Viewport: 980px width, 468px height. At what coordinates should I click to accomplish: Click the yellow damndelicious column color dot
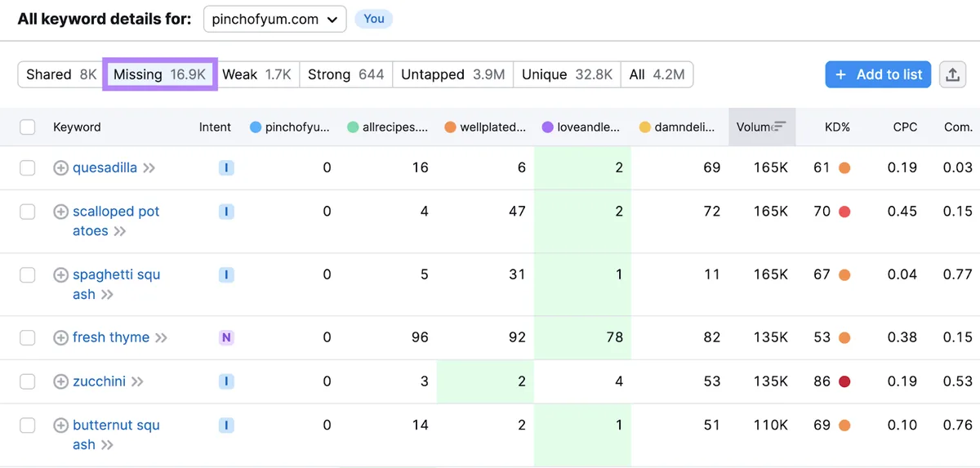644,127
